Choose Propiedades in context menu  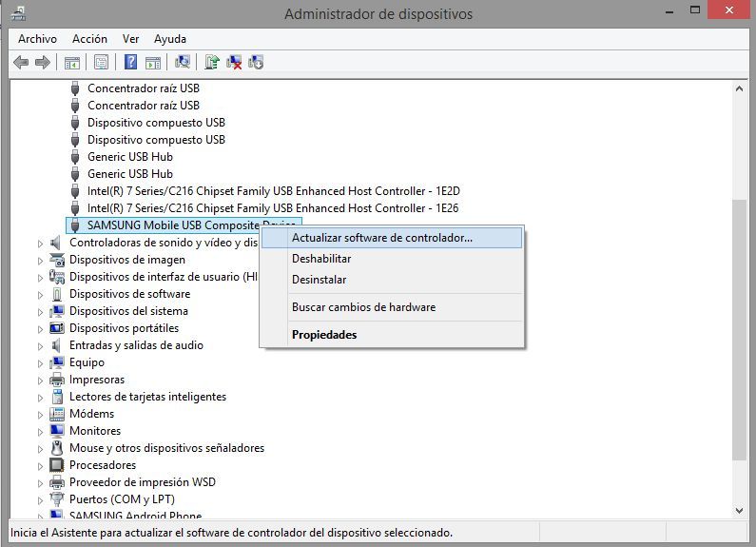click(392, 335)
